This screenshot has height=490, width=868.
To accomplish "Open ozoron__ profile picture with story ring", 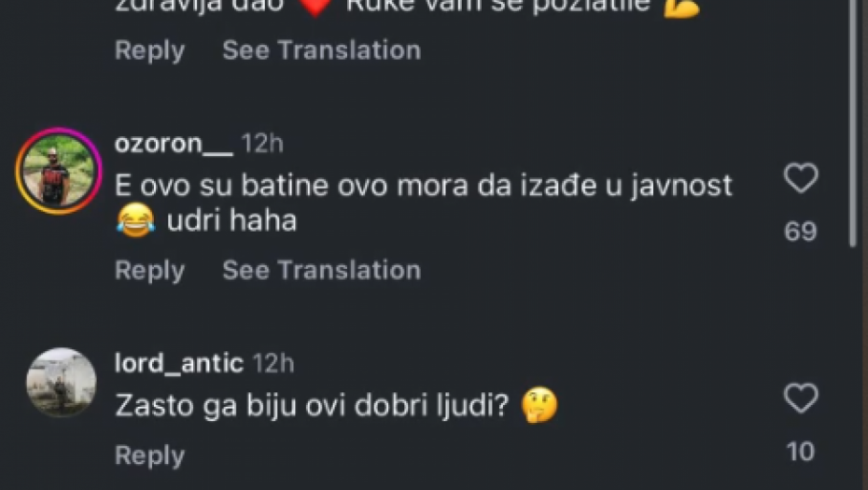I will tap(59, 171).
